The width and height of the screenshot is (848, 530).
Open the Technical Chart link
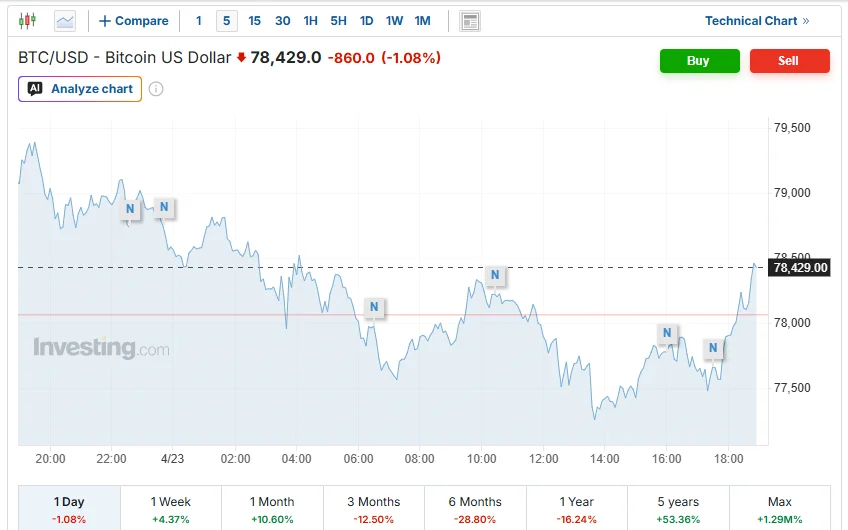pyautogui.click(x=757, y=21)
